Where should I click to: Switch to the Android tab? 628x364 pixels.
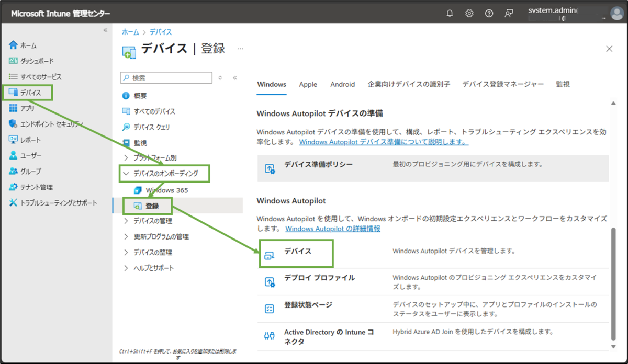tap(343, 84)
